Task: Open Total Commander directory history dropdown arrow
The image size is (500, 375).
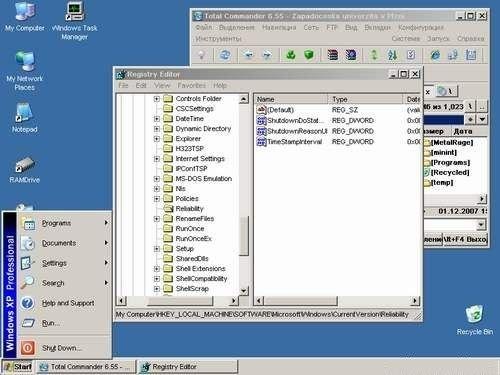Action: pos(482,119)
